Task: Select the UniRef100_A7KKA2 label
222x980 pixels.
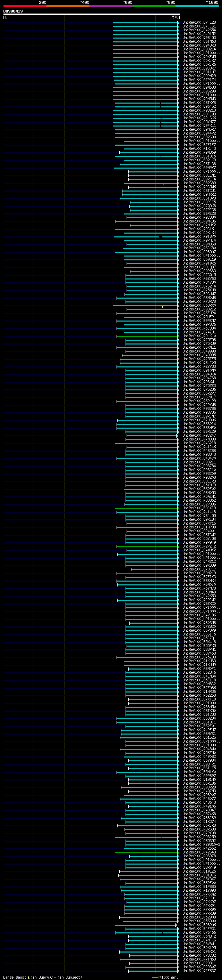Action: [x=199, y=894]
